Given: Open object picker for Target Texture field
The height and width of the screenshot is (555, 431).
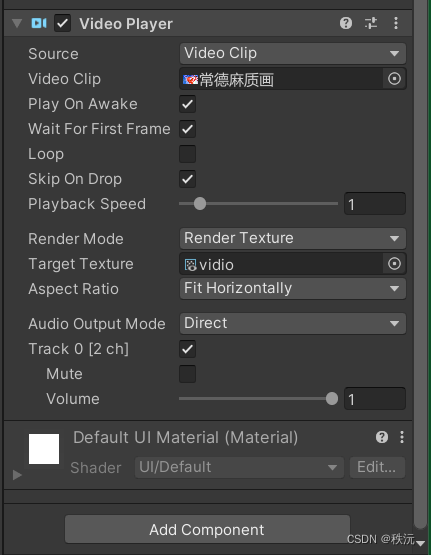Looking at the screenshot, I should coord(394,264).
